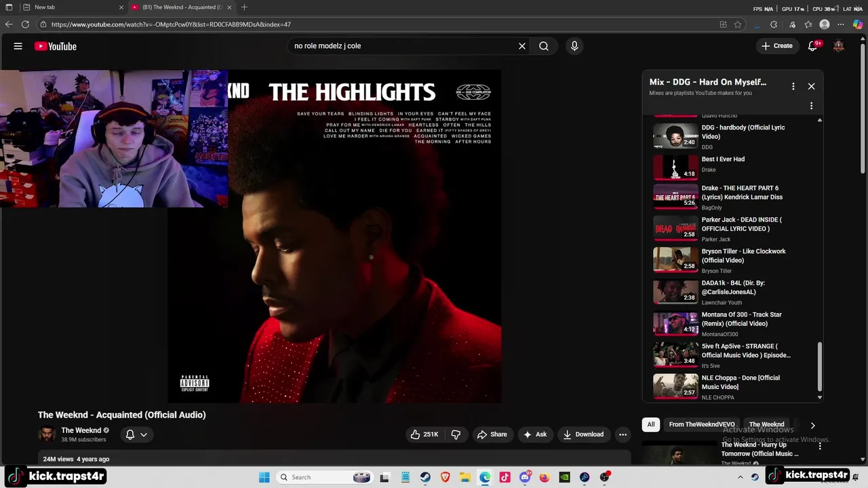Go to the YouTube home logo
Image resolution: width=868 pixels, height=488 pixels.
[56, 46]
